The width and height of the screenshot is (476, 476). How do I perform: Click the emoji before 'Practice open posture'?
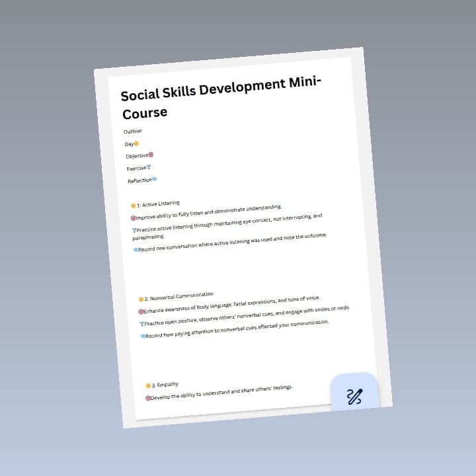141,324
